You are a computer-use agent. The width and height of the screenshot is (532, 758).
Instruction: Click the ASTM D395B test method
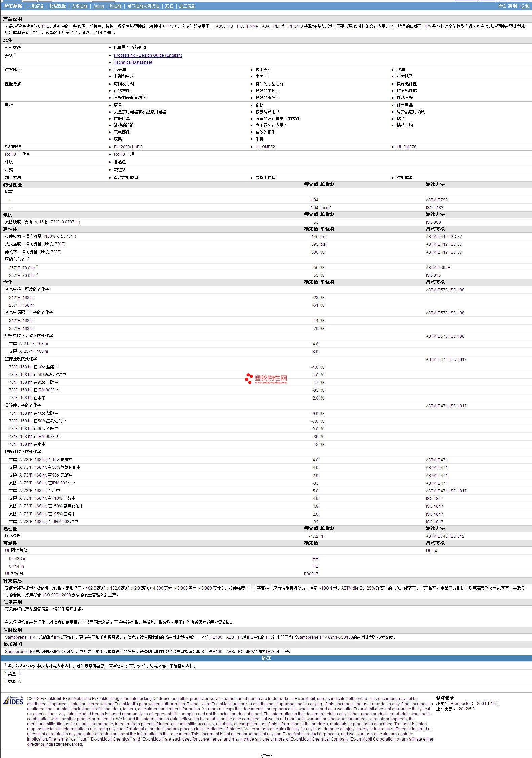click(x=438, y=268)
